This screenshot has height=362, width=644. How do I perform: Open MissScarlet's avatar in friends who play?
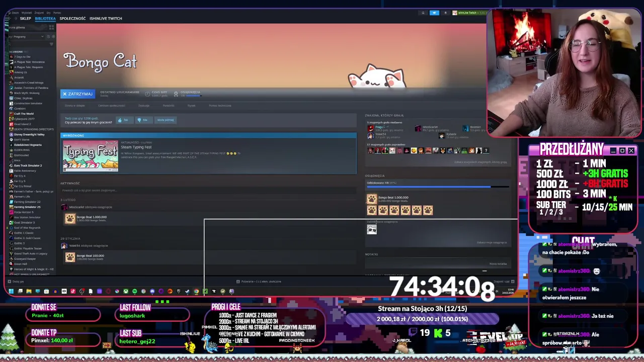click(418, 128)
